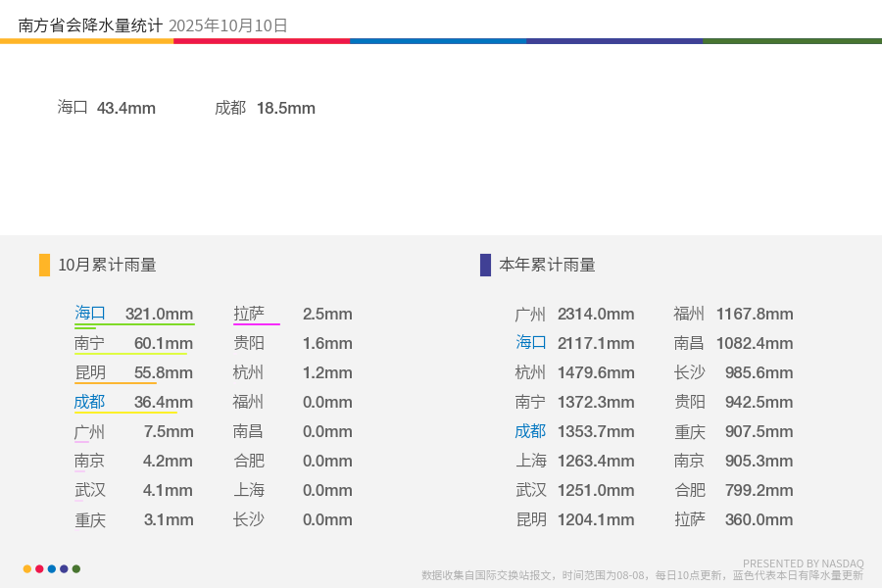882x588 pixels.
Task: Click 成都 18.5mm in today's rainfall panel
Action: 265,108
